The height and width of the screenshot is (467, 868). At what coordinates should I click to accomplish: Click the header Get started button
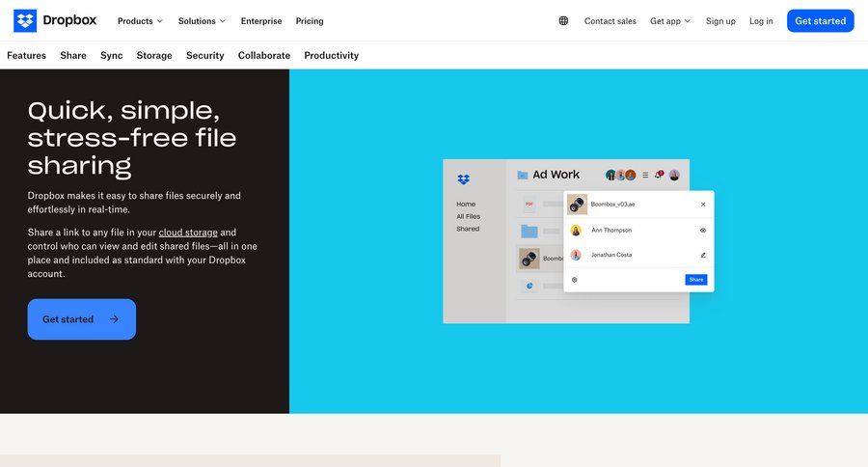pos(821,21)
